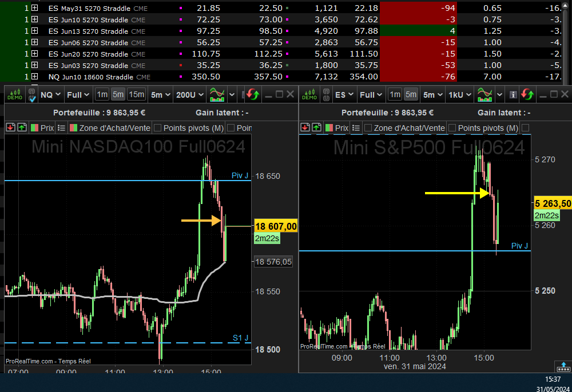
Task: Click the 18 607,00 price label on NQ axis
Action: click(276, 226)
